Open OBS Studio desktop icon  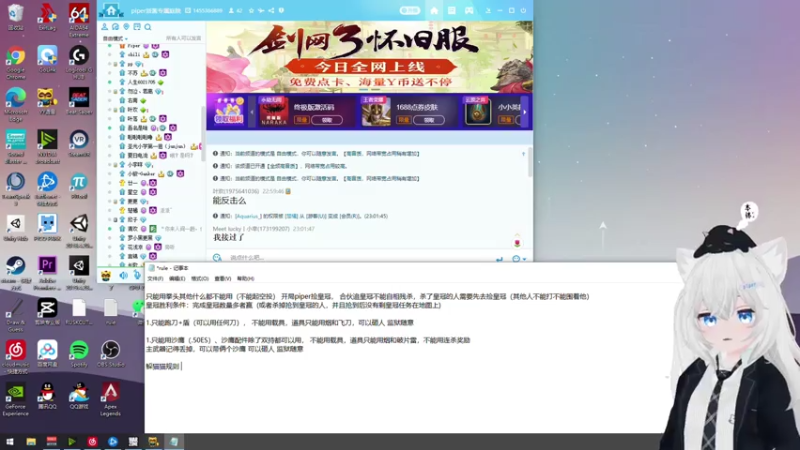[x=110, y=354]
